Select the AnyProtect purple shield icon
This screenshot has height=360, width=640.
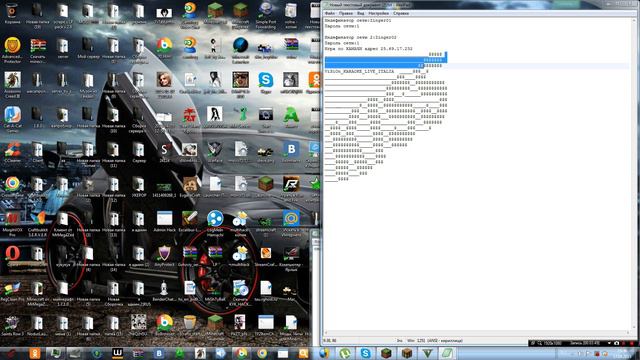coord(164,256)
